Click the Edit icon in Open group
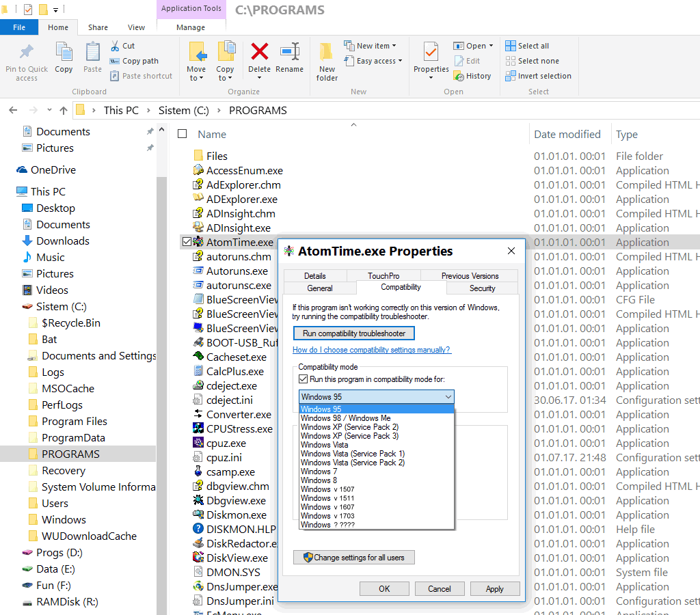The height and width of the screenshot is (615, 700). pyautogui.click(x=459, y=61)
